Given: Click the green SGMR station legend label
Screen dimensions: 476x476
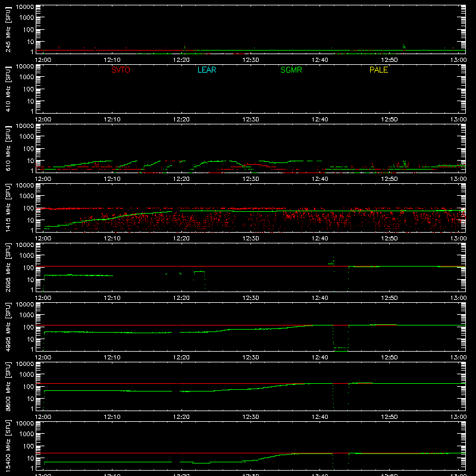Looking at the screenshot, I should pyautogui.click(x=291, y=70).
